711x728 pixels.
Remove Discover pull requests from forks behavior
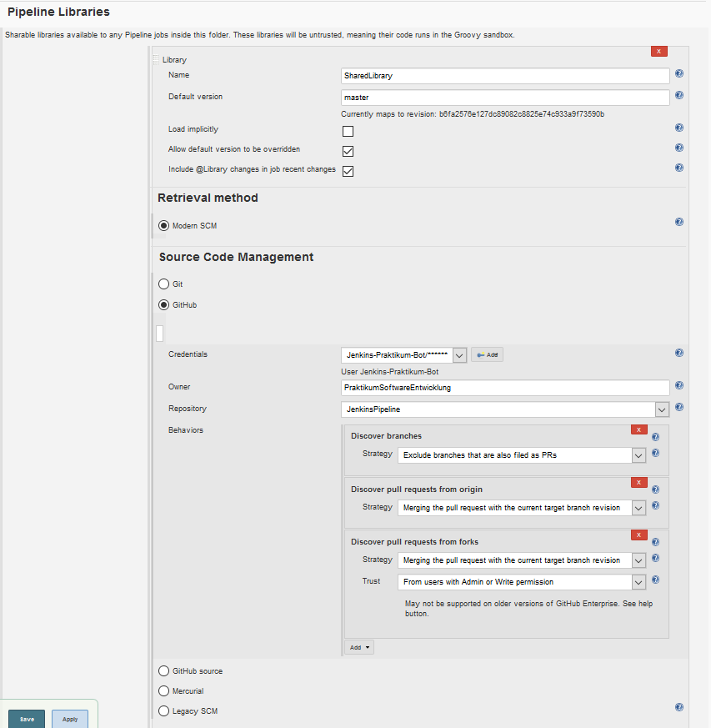(x=638, y=535)
